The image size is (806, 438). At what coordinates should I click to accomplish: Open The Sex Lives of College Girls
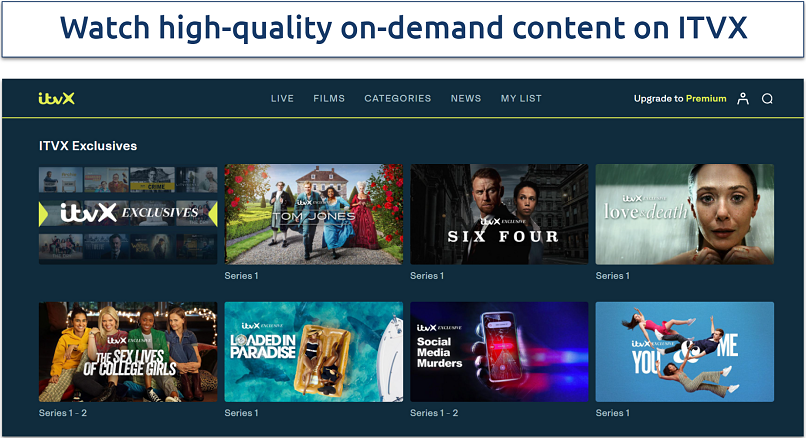pyautogui.click(x=128, y=352)
